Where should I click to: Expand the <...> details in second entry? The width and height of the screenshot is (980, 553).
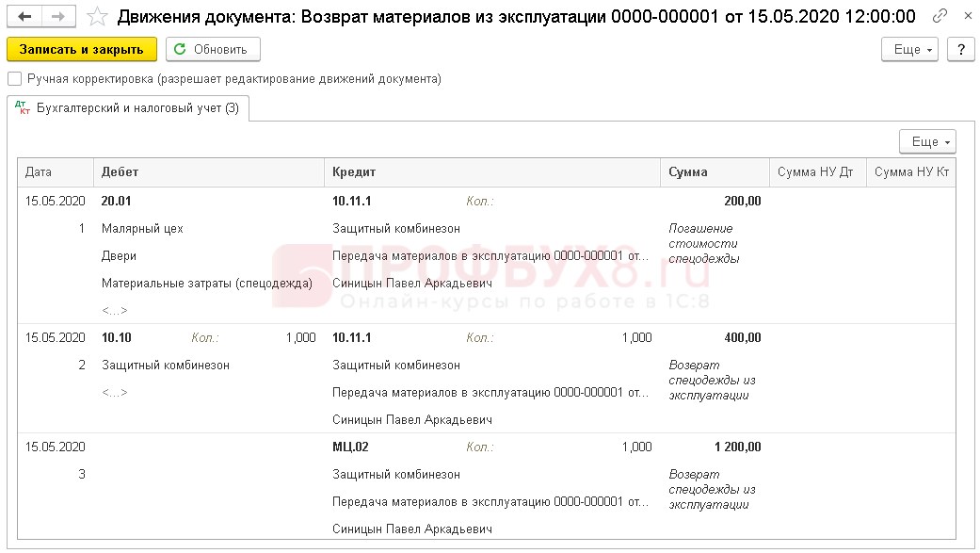[114, 392]
